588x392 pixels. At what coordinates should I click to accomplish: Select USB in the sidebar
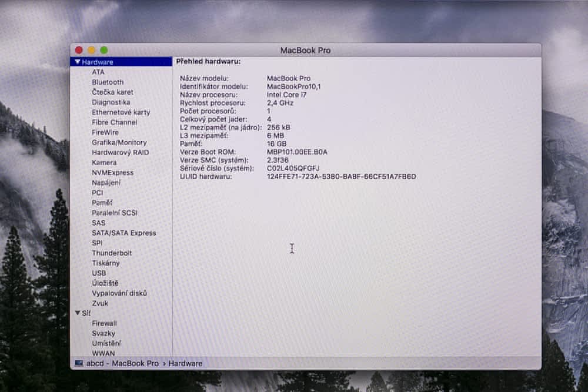tap(99, 273)
